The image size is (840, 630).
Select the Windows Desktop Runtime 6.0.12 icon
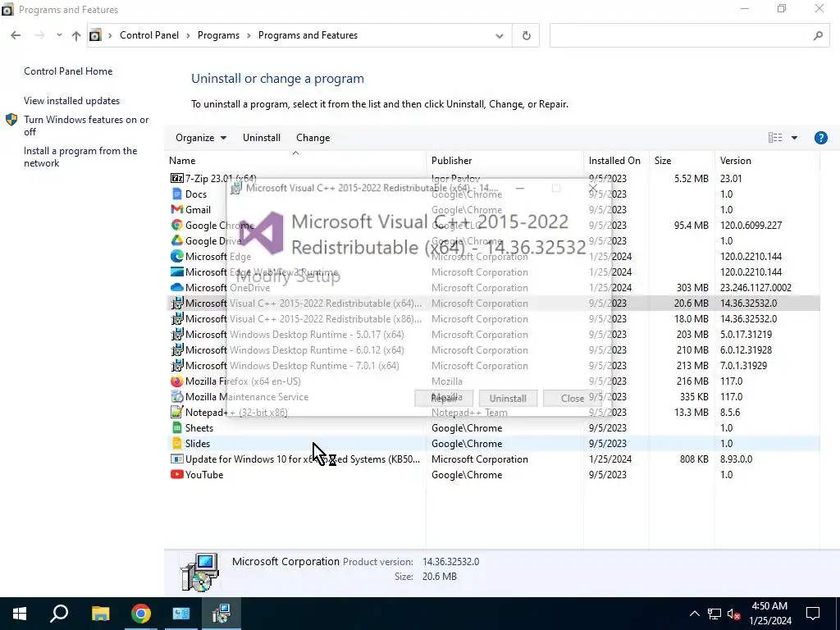pos(177,349)
